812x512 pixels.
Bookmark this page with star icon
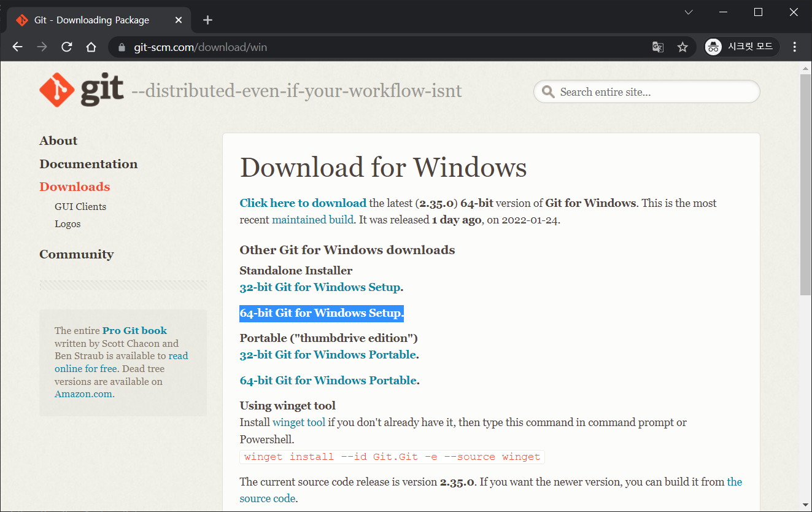coord(682,47)
